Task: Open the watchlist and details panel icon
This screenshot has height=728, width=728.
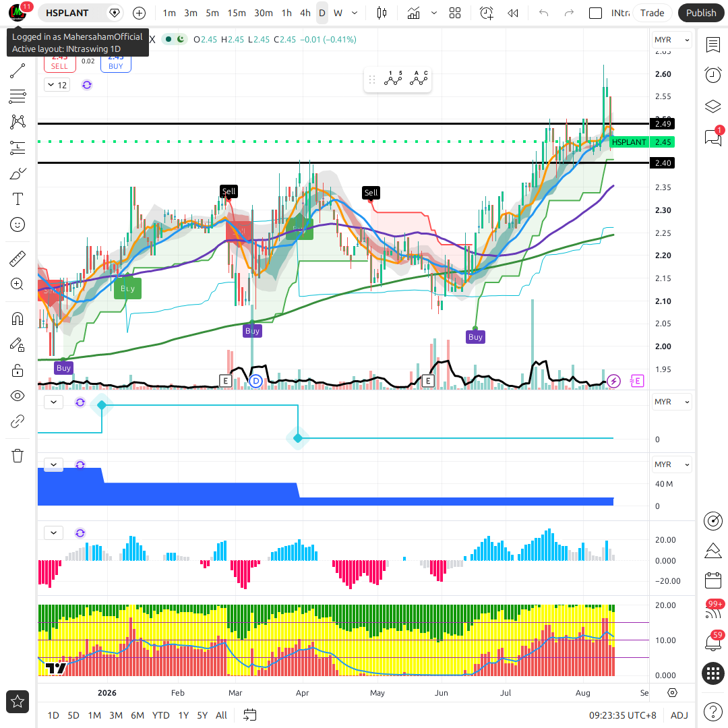Action: 712,45
